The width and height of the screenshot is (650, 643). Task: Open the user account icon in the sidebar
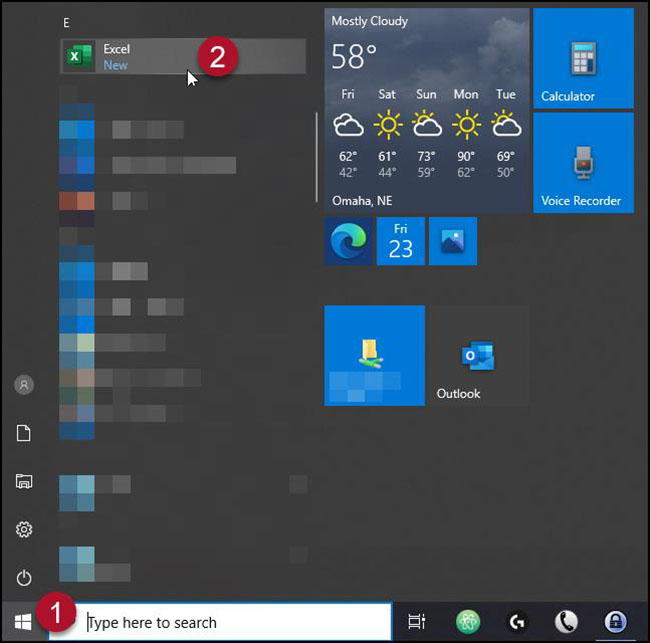tap(24, 385)
